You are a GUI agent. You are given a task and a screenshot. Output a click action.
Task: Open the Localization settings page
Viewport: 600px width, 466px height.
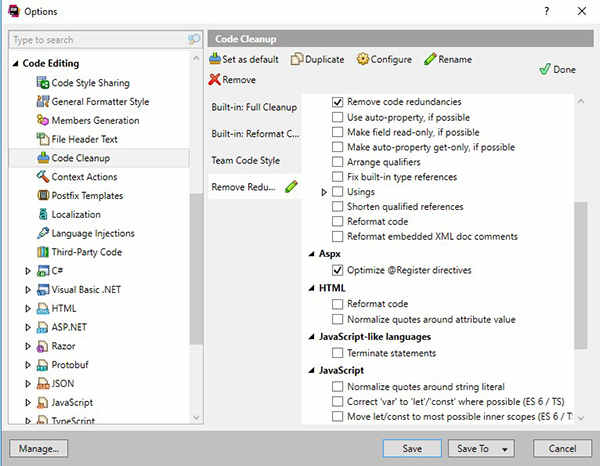[76, 214]
